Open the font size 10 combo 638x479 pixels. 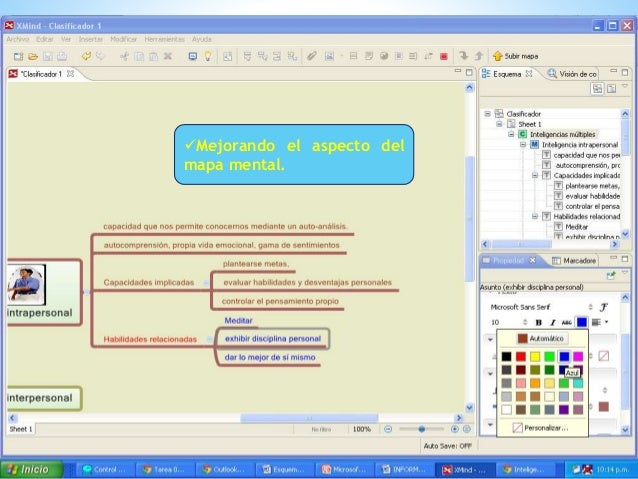(x=509, y=322)
